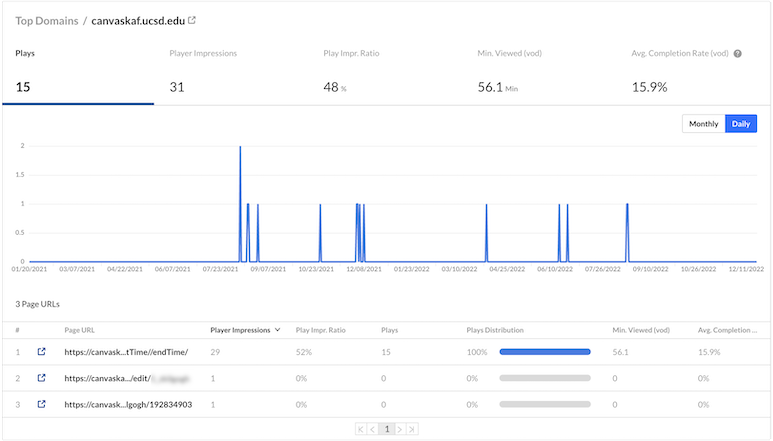Click the Plays Distribution column header
This screenshot has height=441, width=773.
coord(495,330)
